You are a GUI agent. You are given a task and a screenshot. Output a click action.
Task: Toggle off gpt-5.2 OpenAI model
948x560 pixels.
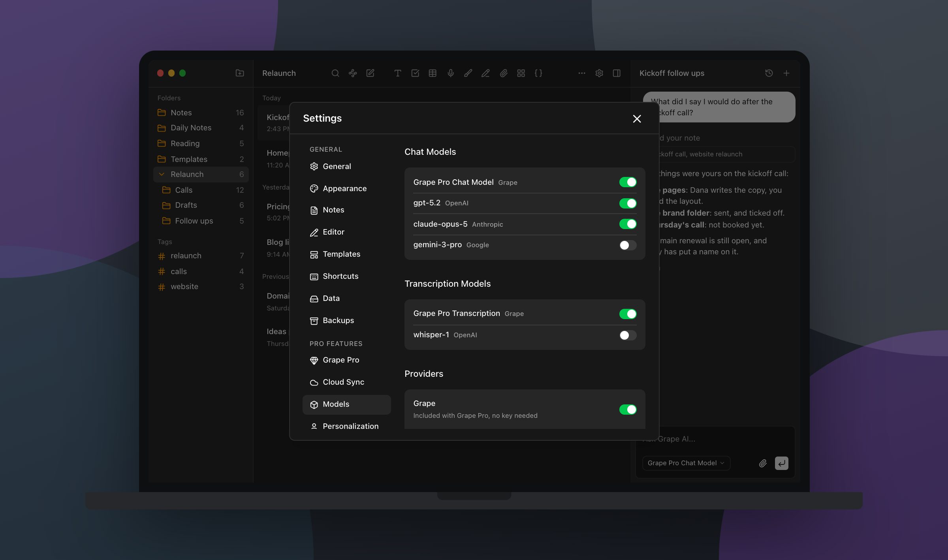click(x=628, y=203)
